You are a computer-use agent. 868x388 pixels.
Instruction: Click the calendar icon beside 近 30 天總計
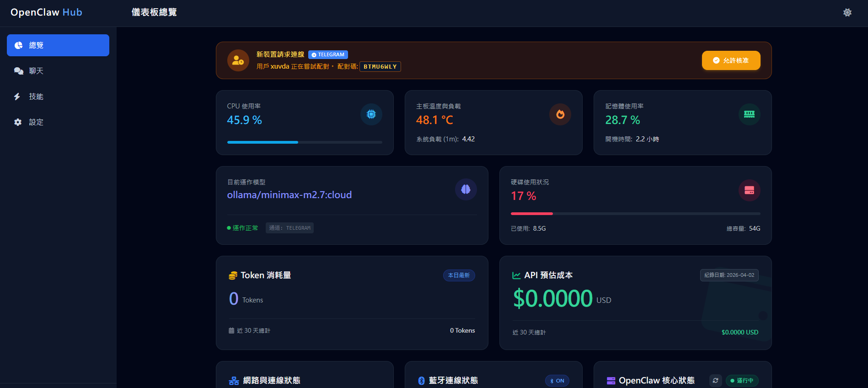click(x=231, y=330)
